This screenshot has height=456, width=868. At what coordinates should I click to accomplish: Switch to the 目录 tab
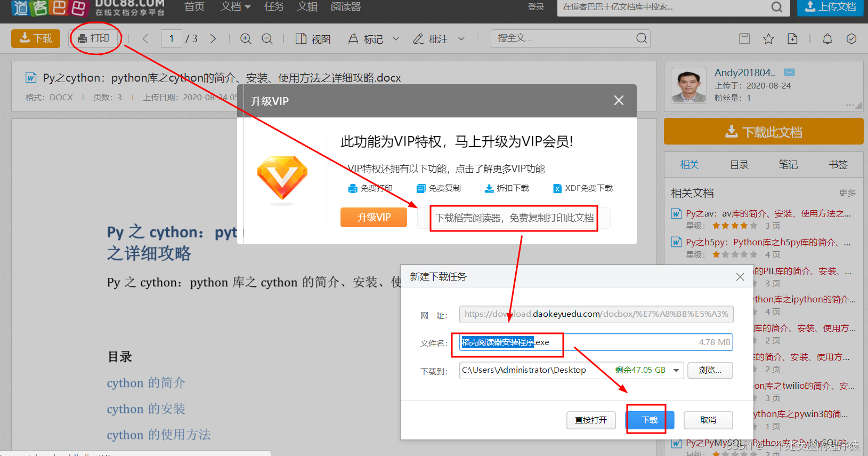(739, 165)
